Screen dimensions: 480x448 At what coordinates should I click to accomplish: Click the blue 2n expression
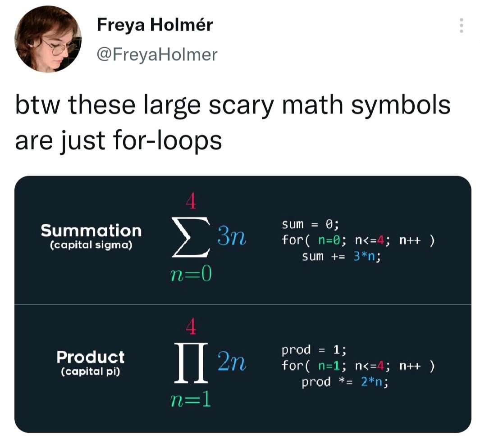click(x=231, y=362)
